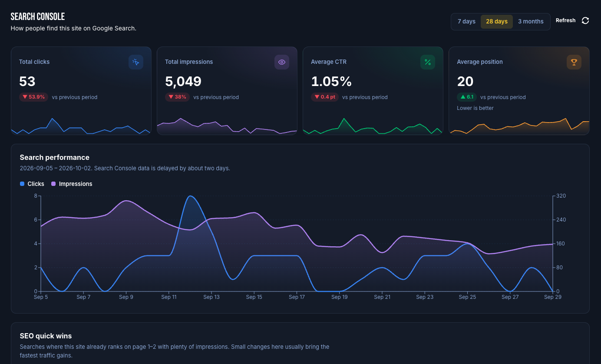Click the SEO quick wins heading
This screenshot has height=364, width=601.
[46, 336]
